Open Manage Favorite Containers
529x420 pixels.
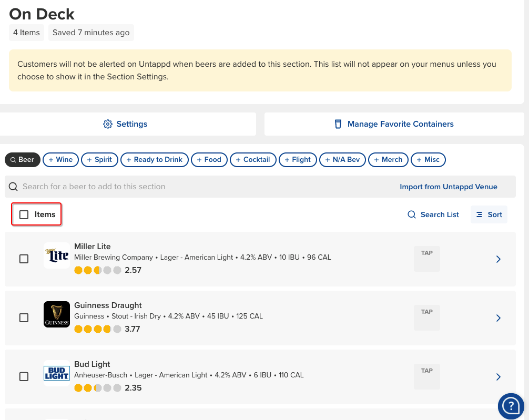point(400,124)
